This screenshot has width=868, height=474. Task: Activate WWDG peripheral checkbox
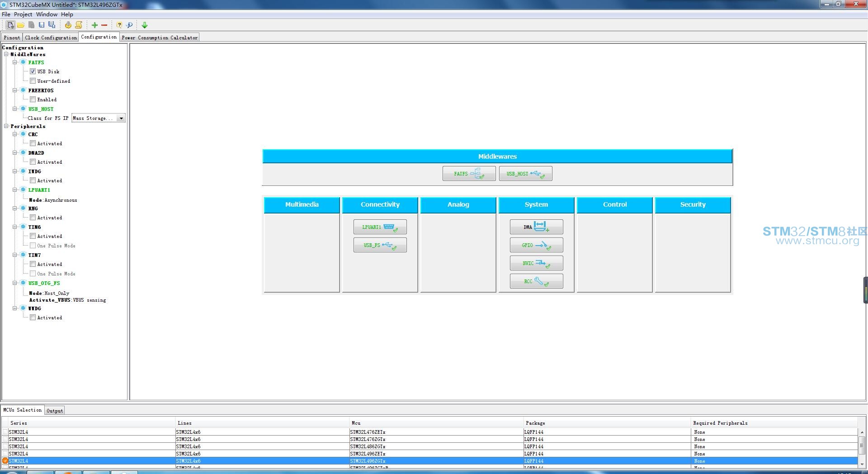point(33,318)
